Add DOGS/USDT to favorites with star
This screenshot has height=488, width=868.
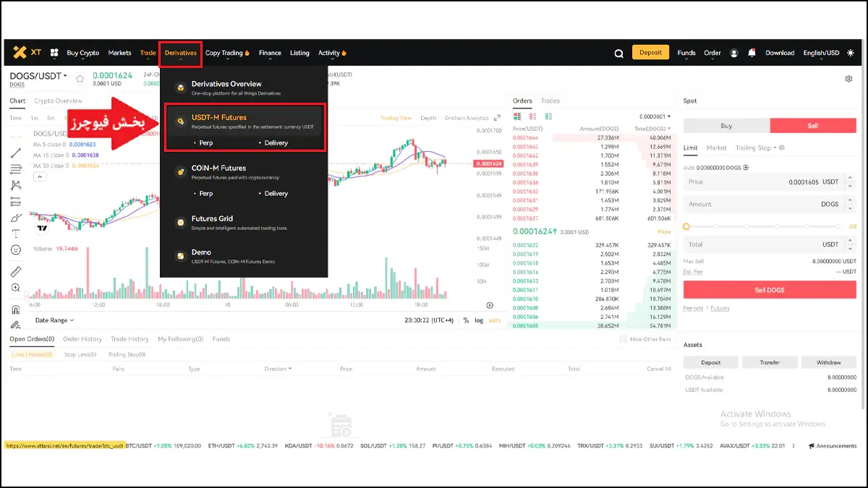tap(80, 79)
